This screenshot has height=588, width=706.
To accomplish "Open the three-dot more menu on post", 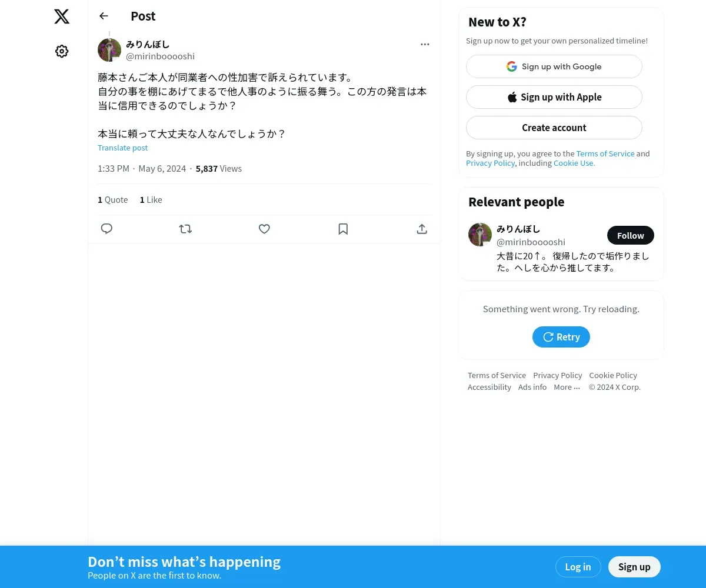I will [425, 44].
